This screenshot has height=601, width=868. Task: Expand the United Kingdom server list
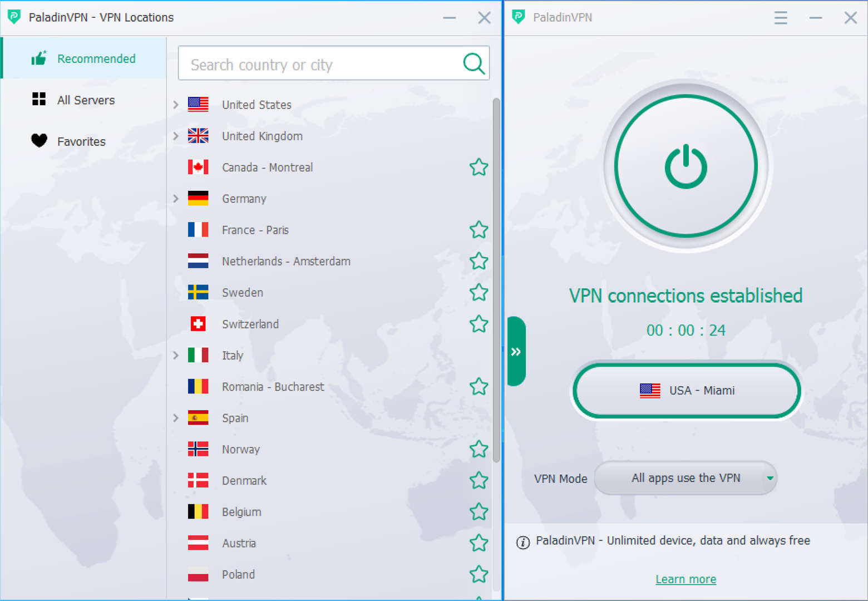[176, 136]
